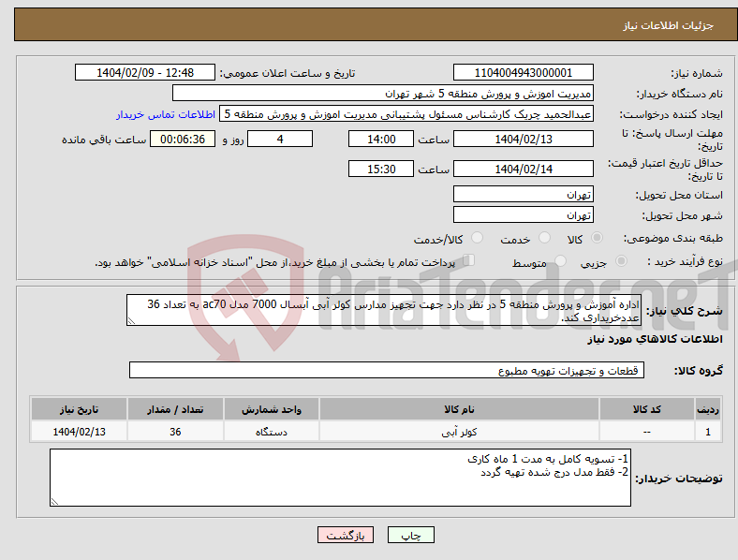Click the deadline time field 14:00
The height and width of the screenshot is (560, 738).
coord(381,139)
